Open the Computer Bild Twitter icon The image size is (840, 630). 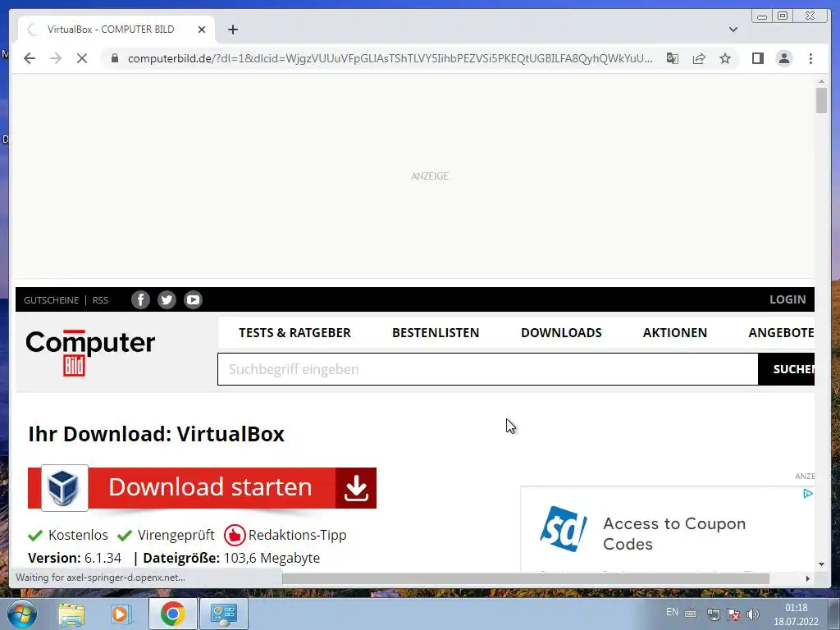(167, 299)
